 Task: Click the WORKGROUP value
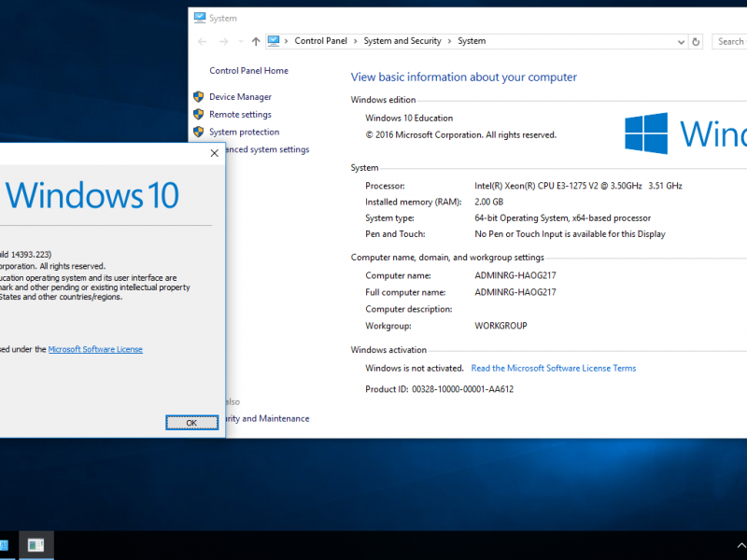500,326
